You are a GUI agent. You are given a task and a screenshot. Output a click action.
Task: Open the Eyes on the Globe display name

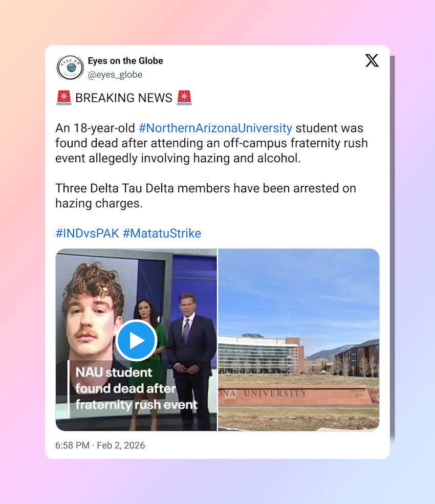125,61
